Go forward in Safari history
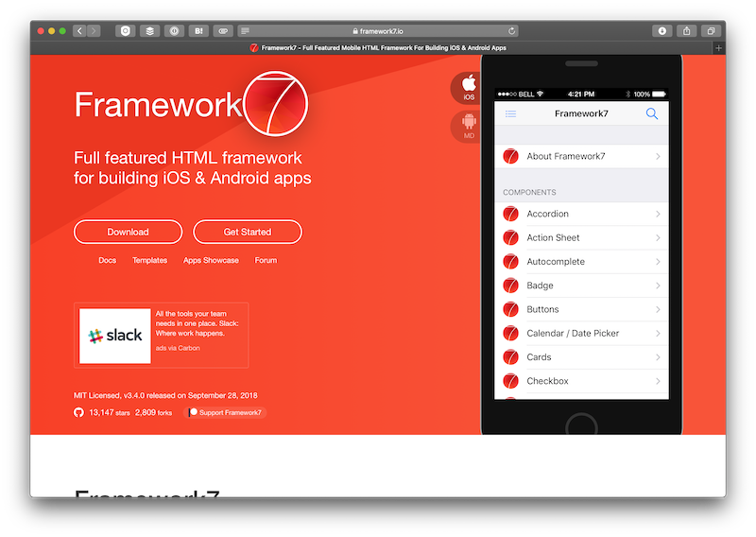756x537 pixels. 94,31
